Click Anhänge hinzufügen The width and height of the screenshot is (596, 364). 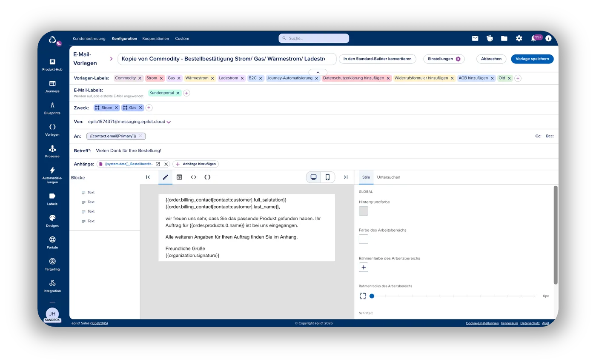(195, 164)
